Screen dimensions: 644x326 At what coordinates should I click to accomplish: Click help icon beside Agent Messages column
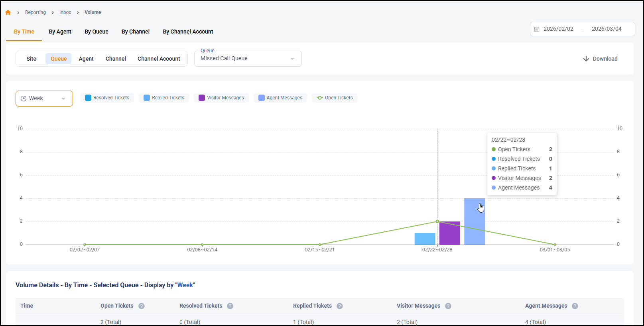click(575, 306)
